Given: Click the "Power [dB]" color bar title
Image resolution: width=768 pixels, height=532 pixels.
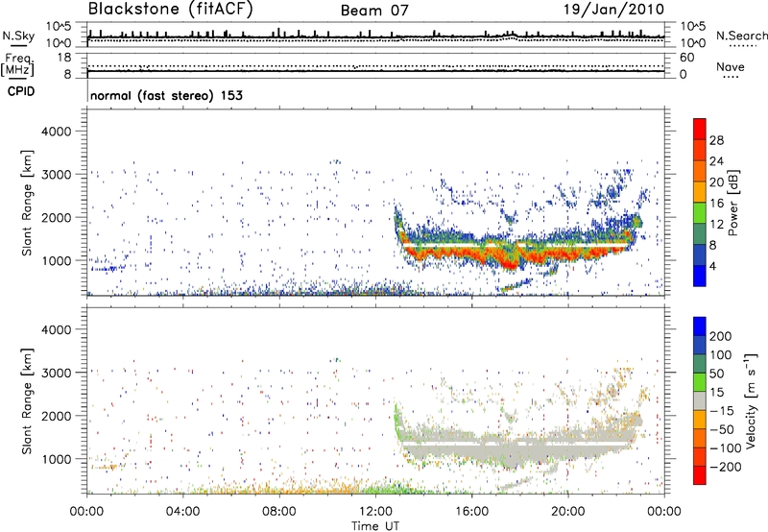Looking at the screenshot, I should pyautogui.click(x=733, y=203).
